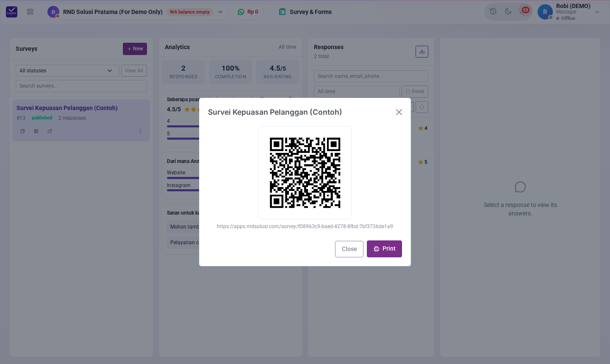610x364 pixels.
Task: Print the survey QR code
Action: pyautogui.click(x=384, y=249)
